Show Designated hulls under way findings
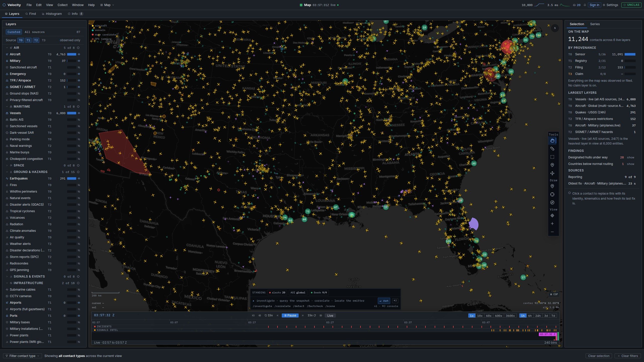 630,157
